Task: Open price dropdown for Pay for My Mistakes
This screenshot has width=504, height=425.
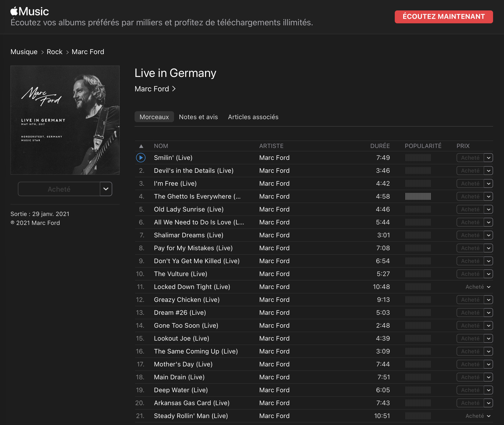Action: pyautogui.click(x=488, y=248)
